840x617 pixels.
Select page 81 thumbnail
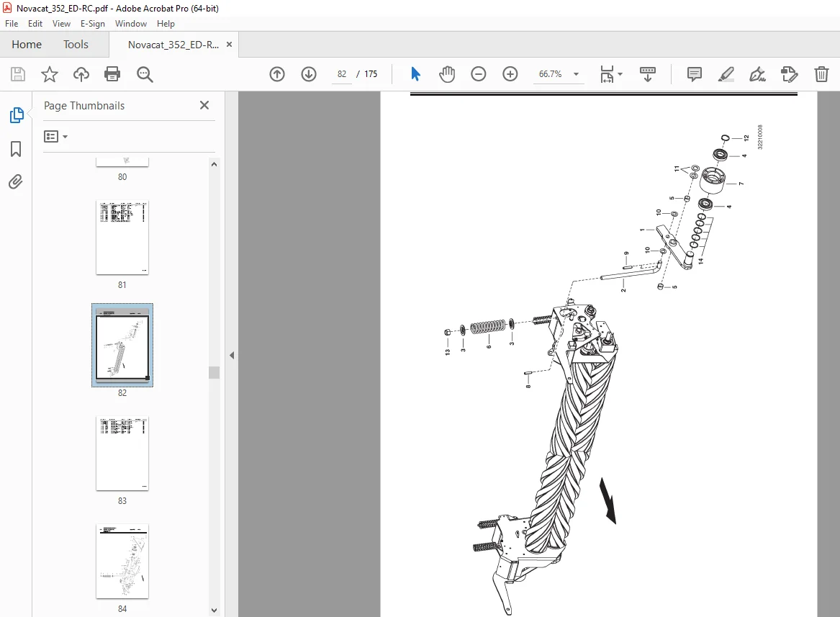[122, 238]
